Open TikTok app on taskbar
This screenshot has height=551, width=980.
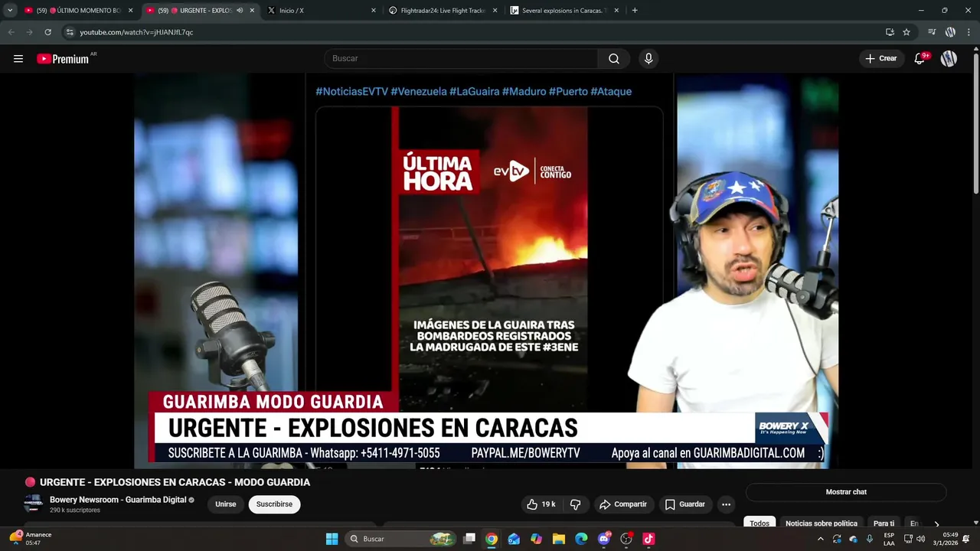[x=648, y=539]
